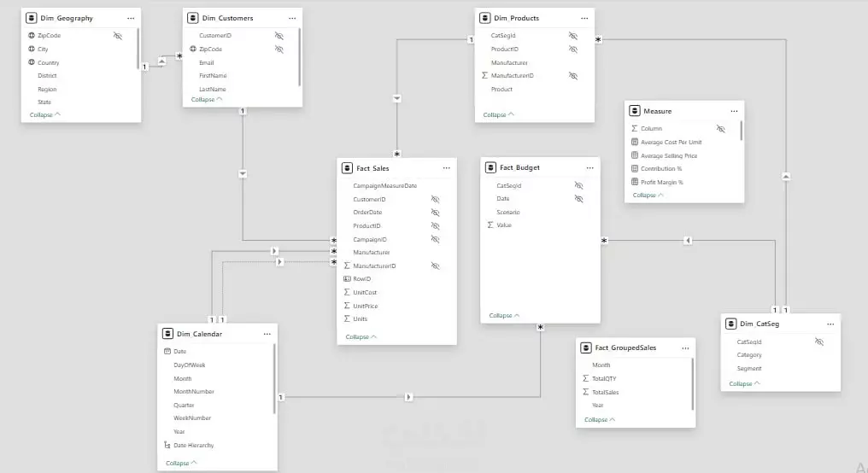Open more options for Fact_Sales table

coord(446,168)
